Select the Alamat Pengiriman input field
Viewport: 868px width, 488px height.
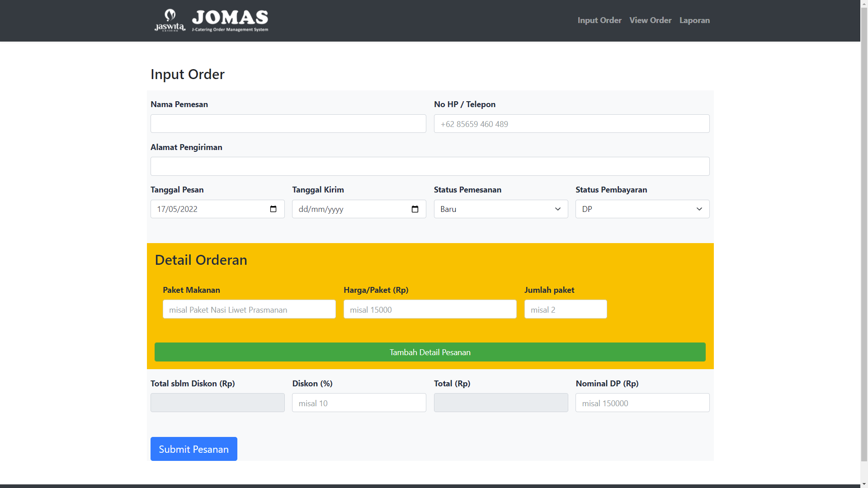point(429,167)
